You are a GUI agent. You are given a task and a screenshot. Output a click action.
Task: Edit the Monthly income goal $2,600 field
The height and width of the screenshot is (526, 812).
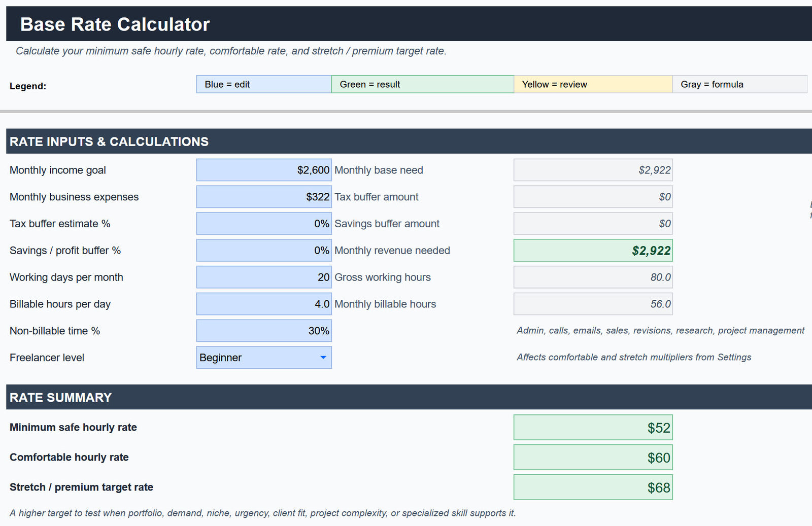(264, 170)
